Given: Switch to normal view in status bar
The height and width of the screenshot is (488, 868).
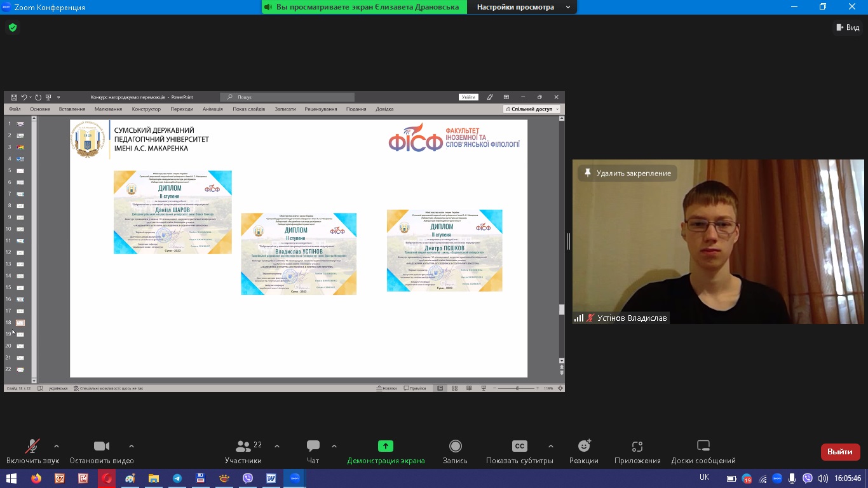Looking at the screenshot, I should (440, 388).
